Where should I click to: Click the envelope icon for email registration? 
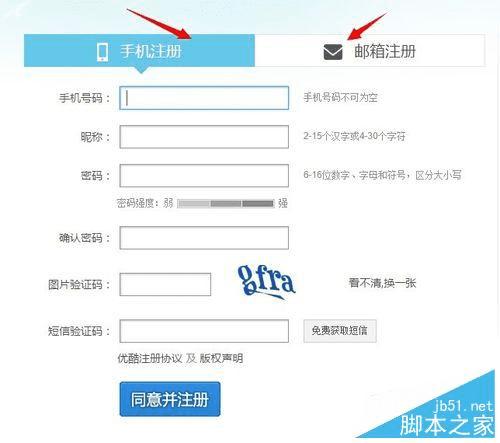pos(333,52)
